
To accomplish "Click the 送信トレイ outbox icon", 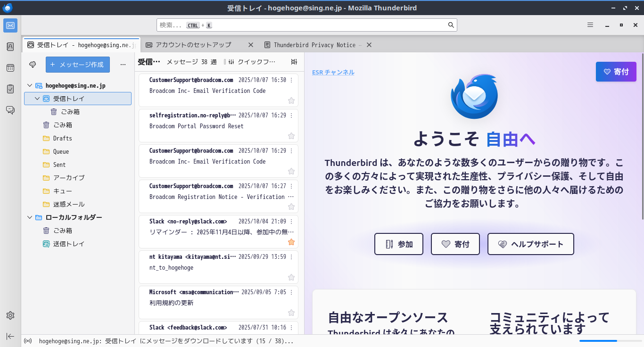I will point(46,244).
